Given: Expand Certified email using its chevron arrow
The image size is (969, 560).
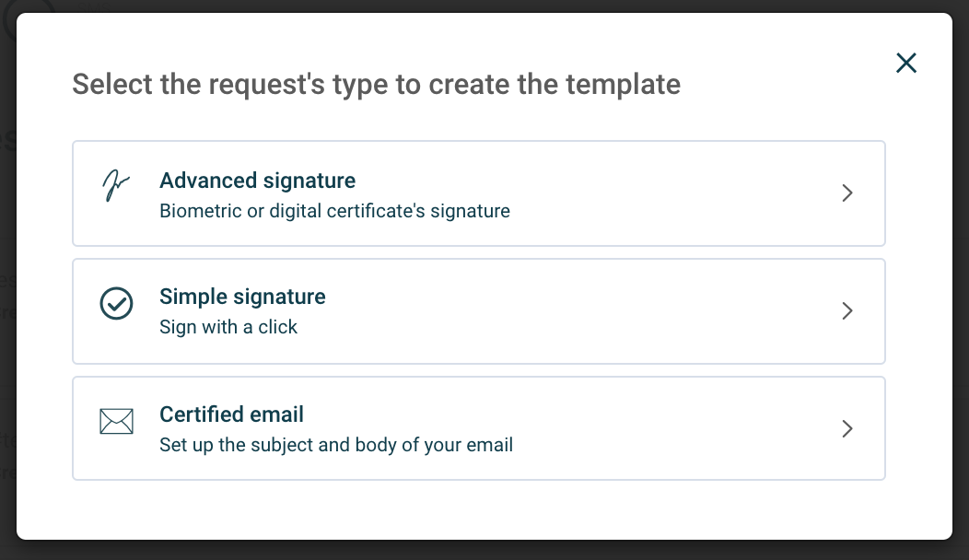Looking at the screenshot, I should tap(847, 428).
